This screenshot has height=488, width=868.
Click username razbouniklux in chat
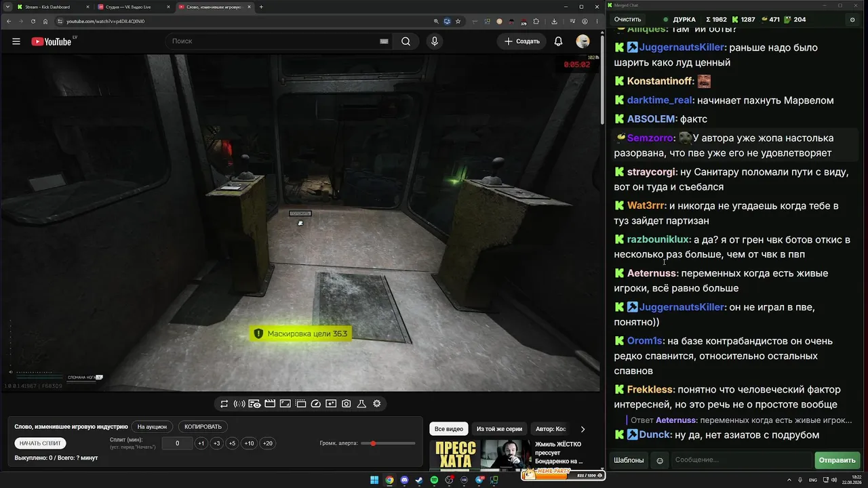(659, 239)
